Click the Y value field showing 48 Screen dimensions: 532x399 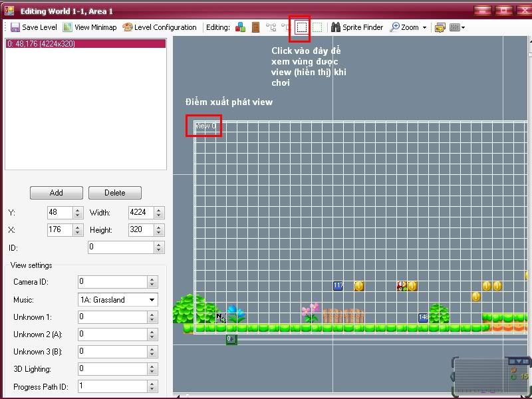[60, 212]
